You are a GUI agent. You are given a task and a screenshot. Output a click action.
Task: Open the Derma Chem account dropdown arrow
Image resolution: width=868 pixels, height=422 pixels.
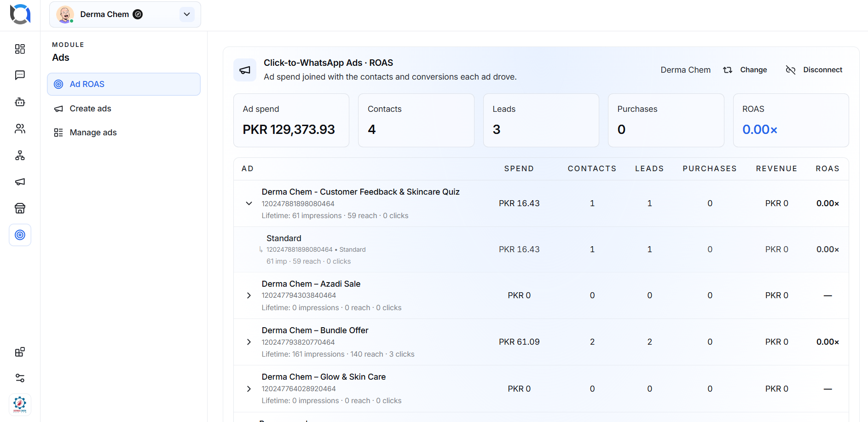[187, 14]
